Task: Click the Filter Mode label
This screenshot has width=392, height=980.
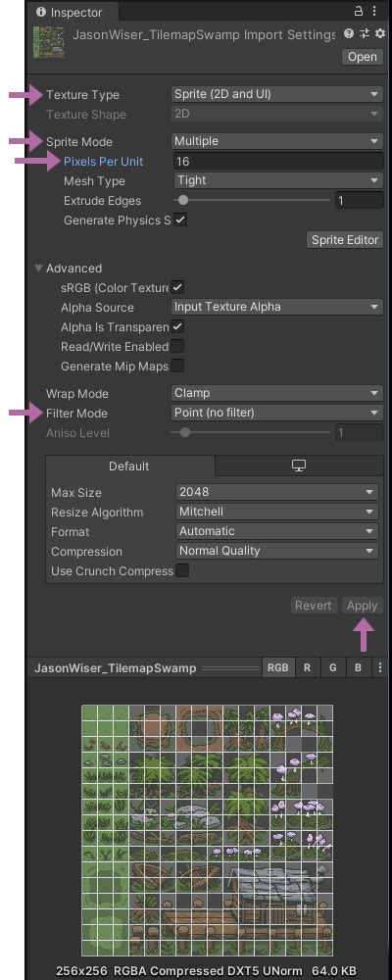Action: click(76, 414)
